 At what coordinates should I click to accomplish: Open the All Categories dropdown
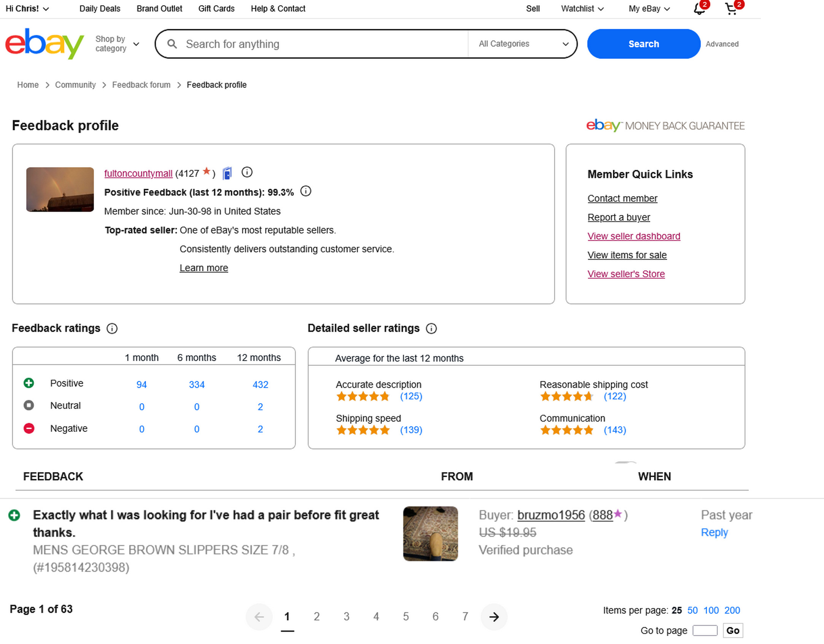[523, 44]
